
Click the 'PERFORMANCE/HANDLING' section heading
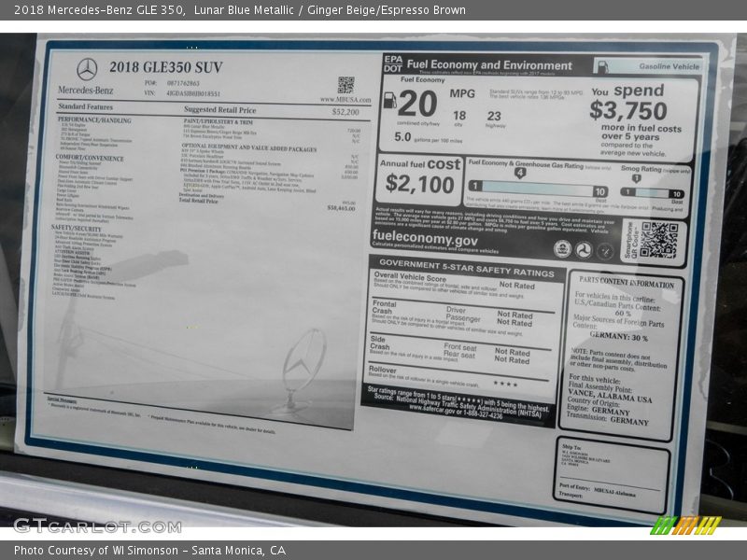94,120
